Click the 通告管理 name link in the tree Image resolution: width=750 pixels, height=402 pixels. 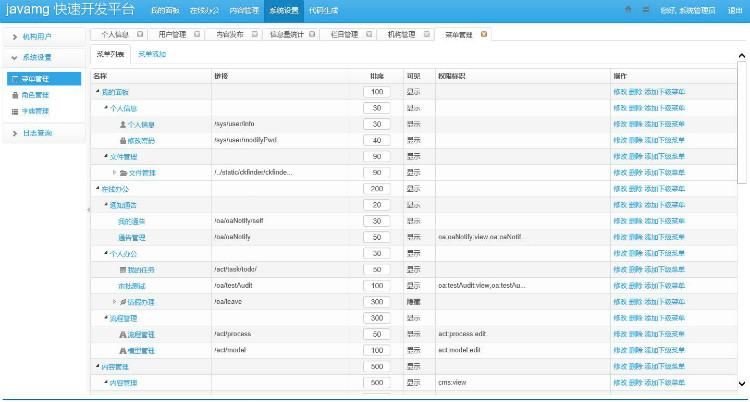coord(132,237)
